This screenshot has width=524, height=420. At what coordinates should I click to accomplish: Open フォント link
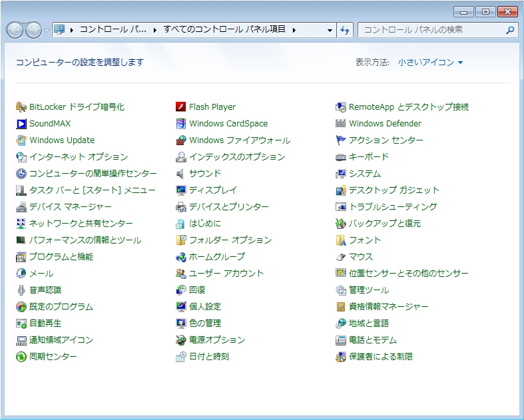pos(365,240)
